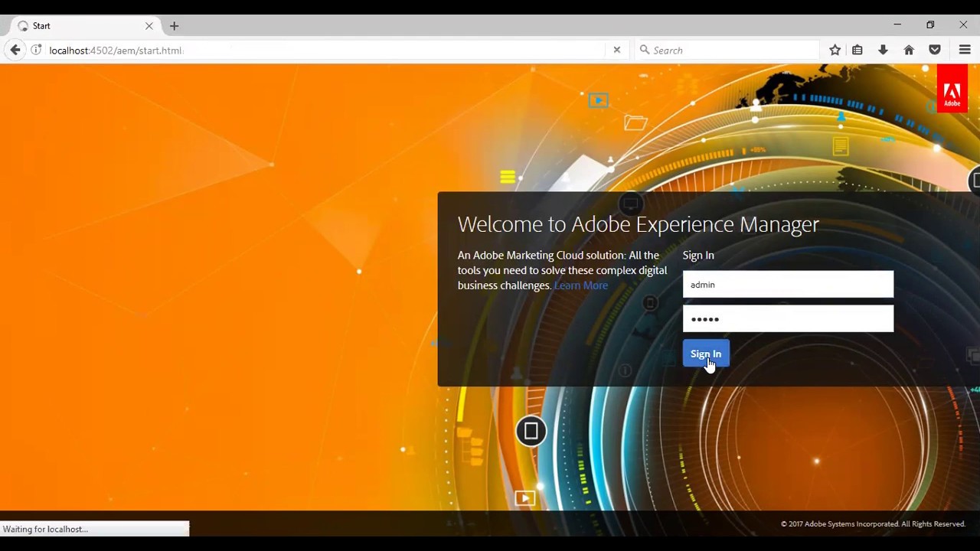Screen dimensions: 980x551
Task: Open the hamburger browser menu
Action: (x=965, y=50)
